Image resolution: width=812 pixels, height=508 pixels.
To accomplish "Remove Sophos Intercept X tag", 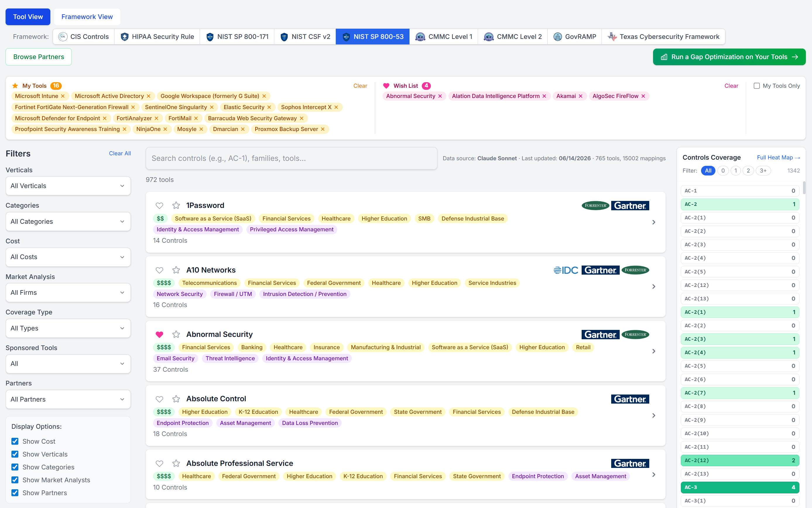I will pos(336,107).
